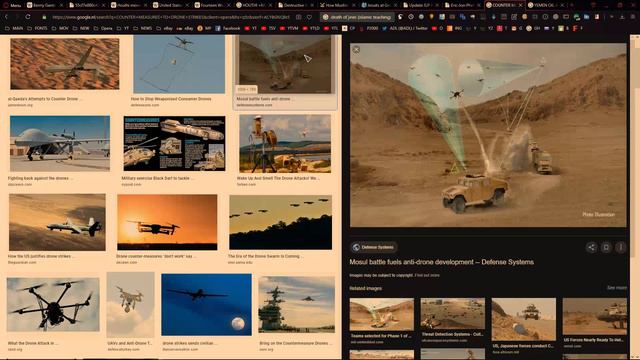Close the COUNTER M... tab
This screenshot has width=640, height=360.
520,5
